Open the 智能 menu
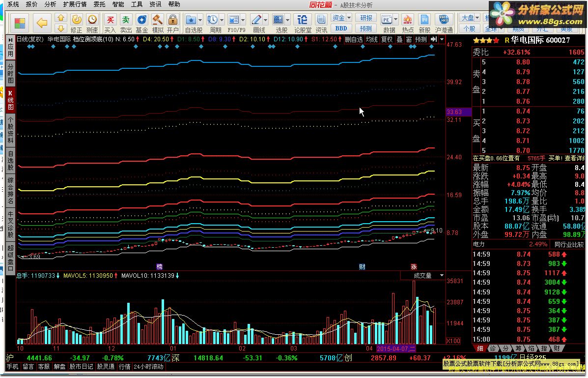588x378 pixels. point(118,4)
